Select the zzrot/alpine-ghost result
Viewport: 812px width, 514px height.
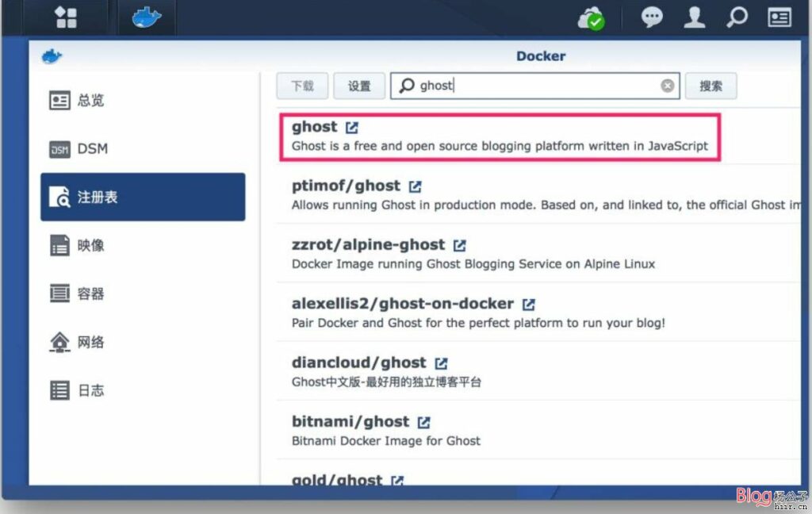coord(538,253)
